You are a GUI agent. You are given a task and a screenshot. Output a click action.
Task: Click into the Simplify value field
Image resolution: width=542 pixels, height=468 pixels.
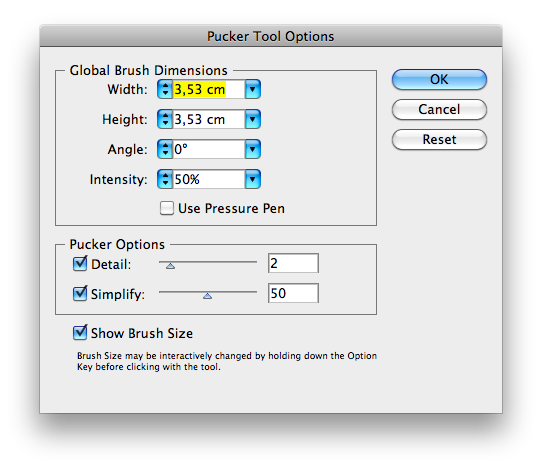click(x=293, y=293)
